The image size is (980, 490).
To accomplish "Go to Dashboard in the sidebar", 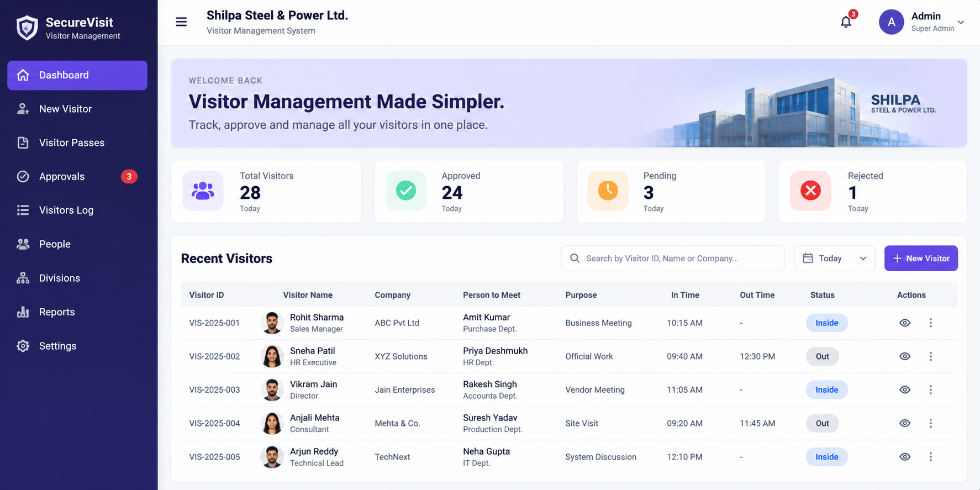I will 77,75.
